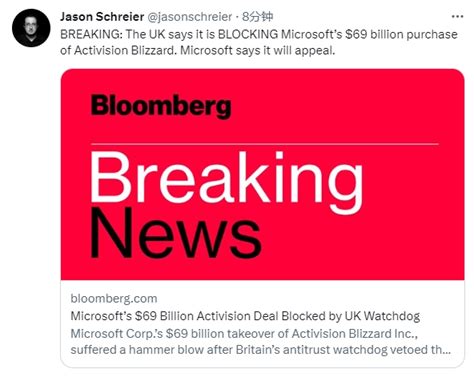Open the Jason Schreier display name link
Screen dimensions: 474x377
click(102, 16)
